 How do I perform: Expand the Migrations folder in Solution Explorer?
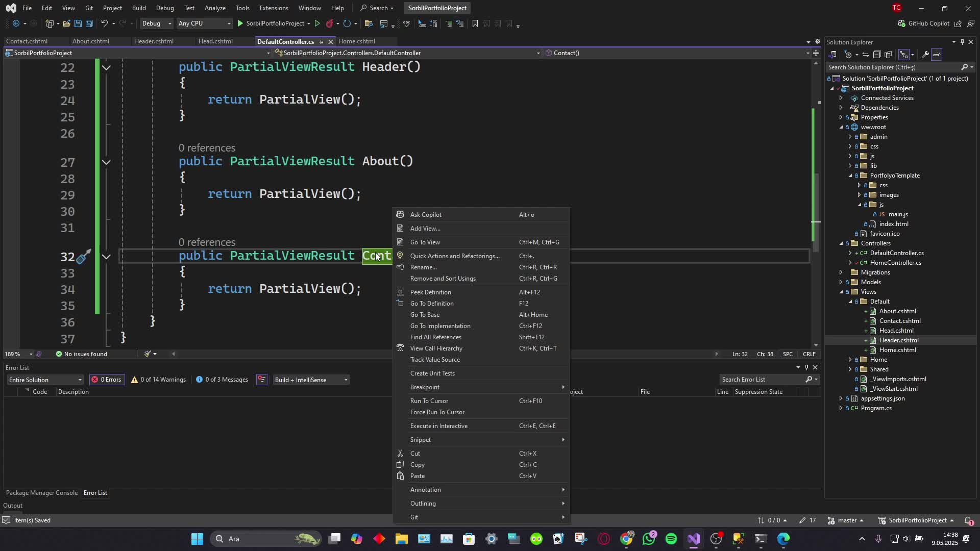pyautogui.click(x=841, y=272)
